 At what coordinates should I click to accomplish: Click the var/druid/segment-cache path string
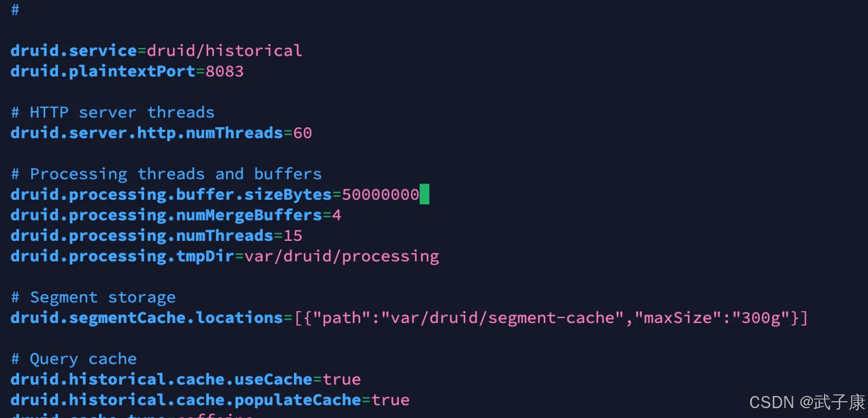coord(502,318)
